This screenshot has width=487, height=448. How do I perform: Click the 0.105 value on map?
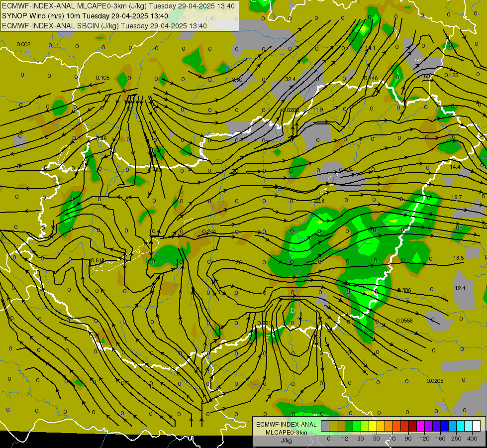(103, 78)
